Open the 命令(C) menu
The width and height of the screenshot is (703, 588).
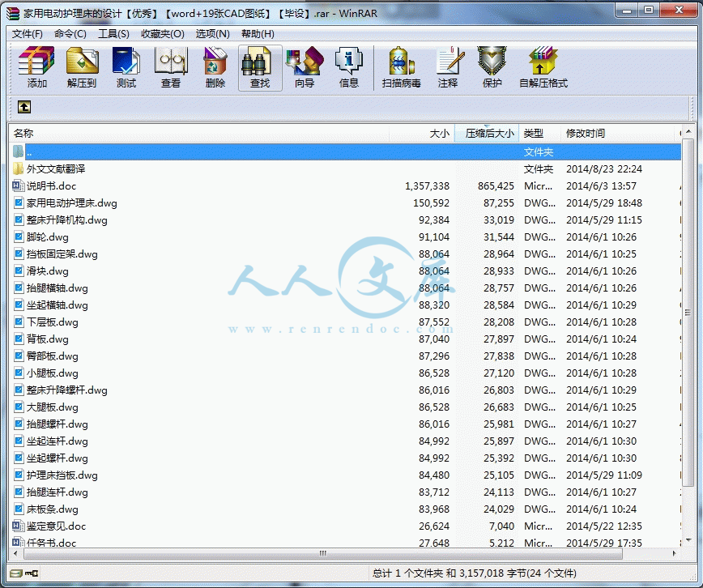tap(70, 34)
